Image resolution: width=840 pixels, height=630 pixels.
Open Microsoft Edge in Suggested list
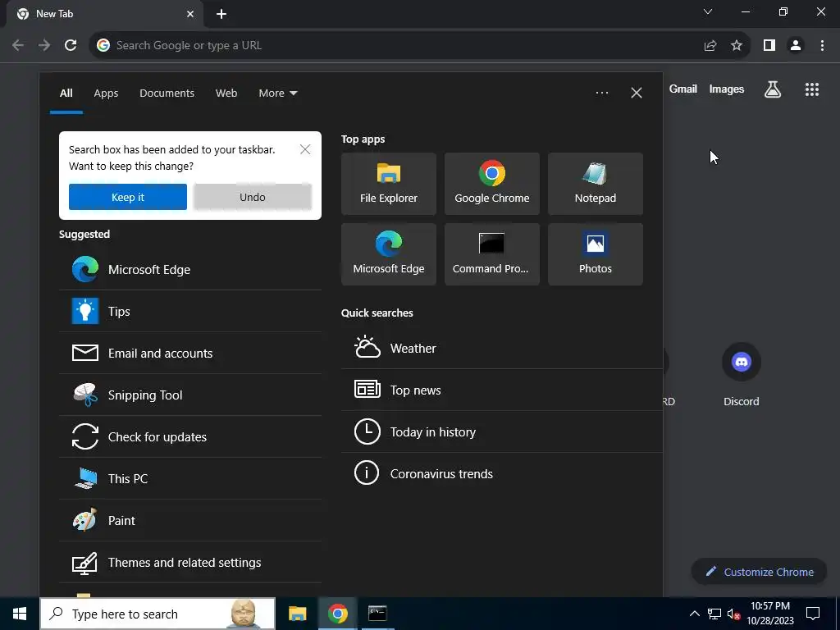pyautogui.click(x=190, y=269)
